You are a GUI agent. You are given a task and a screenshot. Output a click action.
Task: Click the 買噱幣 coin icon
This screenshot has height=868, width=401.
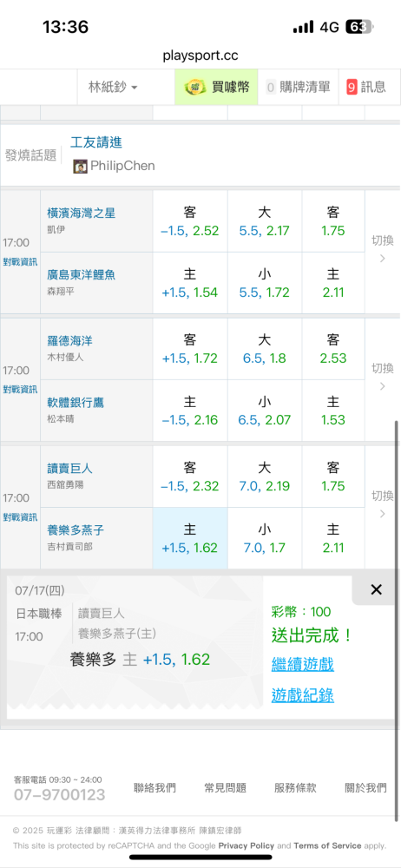pos(194,86)
